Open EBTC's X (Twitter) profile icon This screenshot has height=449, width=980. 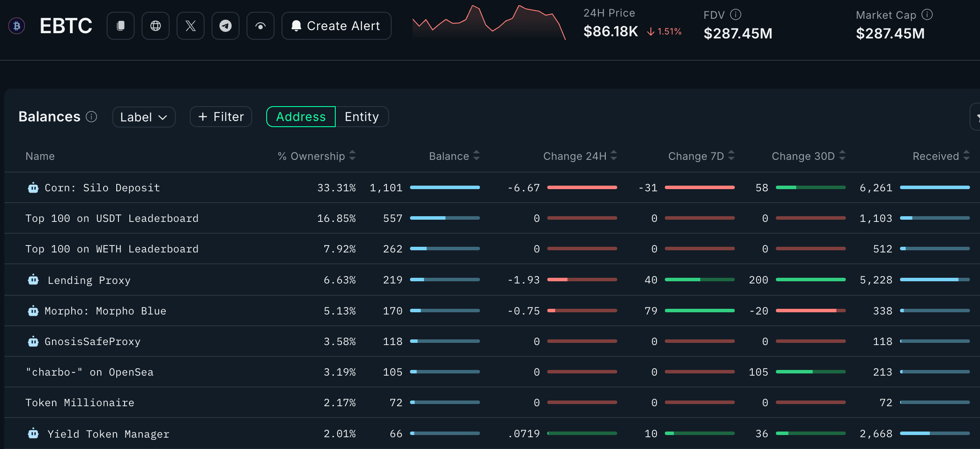click(191, 26)
